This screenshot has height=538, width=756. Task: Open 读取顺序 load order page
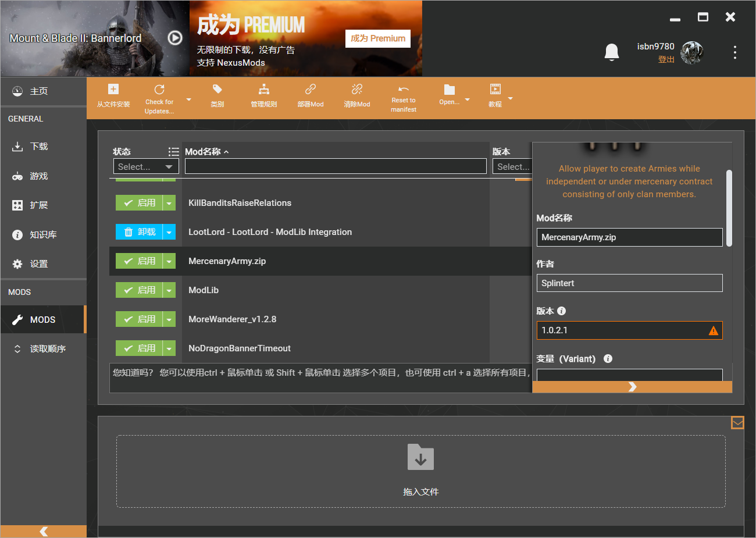pos(44,349)
